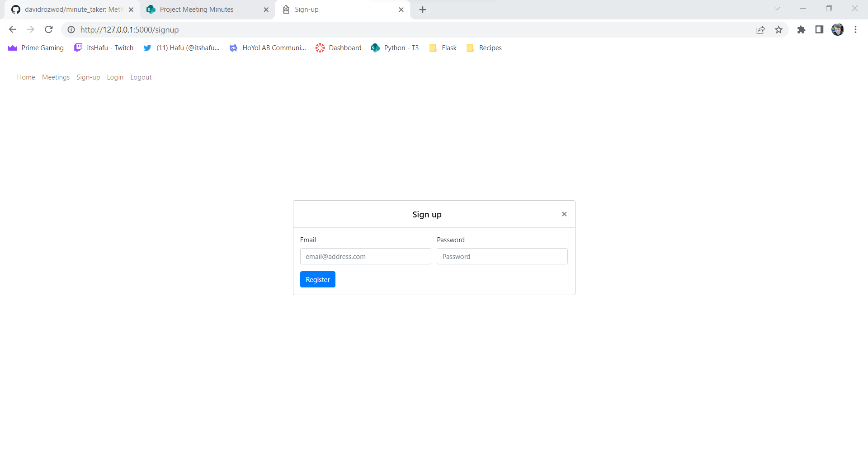Image resolution: width=868 pixels, height=461 pixels.
Task: Click Logout in navbar
Action: click(141, 77)
